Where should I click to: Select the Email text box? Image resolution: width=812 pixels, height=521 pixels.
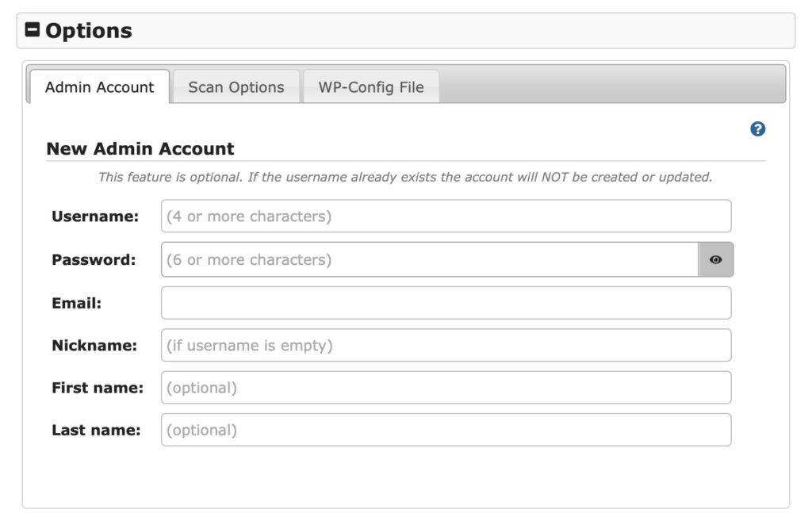446,303
